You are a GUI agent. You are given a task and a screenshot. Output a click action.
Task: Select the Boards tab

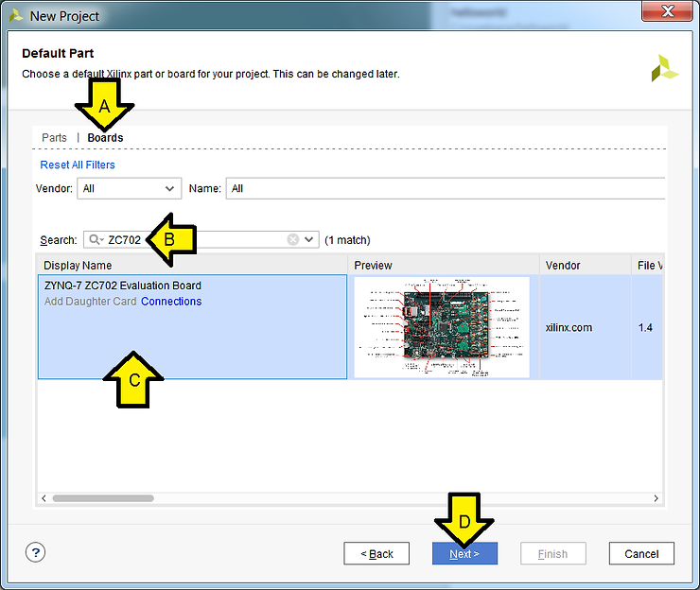[x=105, y=138]
